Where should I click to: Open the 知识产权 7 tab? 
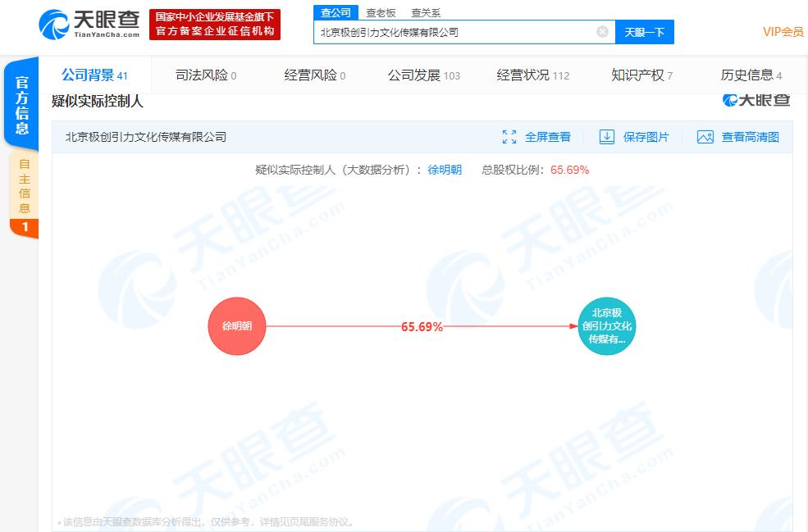pos(641,75)
